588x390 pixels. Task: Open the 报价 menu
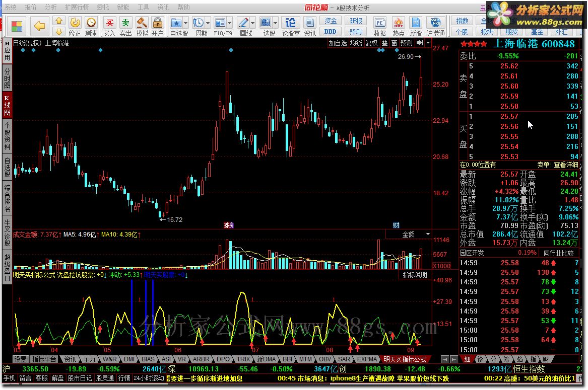[x=30, y=7]
